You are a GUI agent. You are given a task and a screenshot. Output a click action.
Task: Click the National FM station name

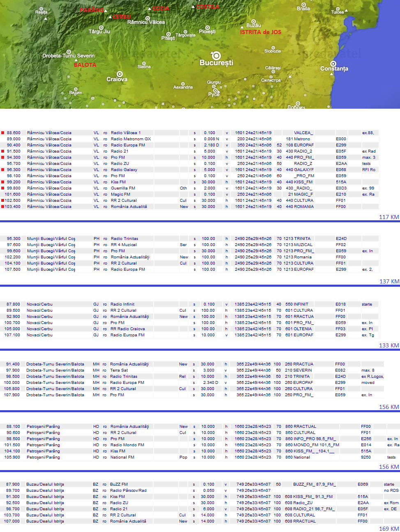point(122,457)
